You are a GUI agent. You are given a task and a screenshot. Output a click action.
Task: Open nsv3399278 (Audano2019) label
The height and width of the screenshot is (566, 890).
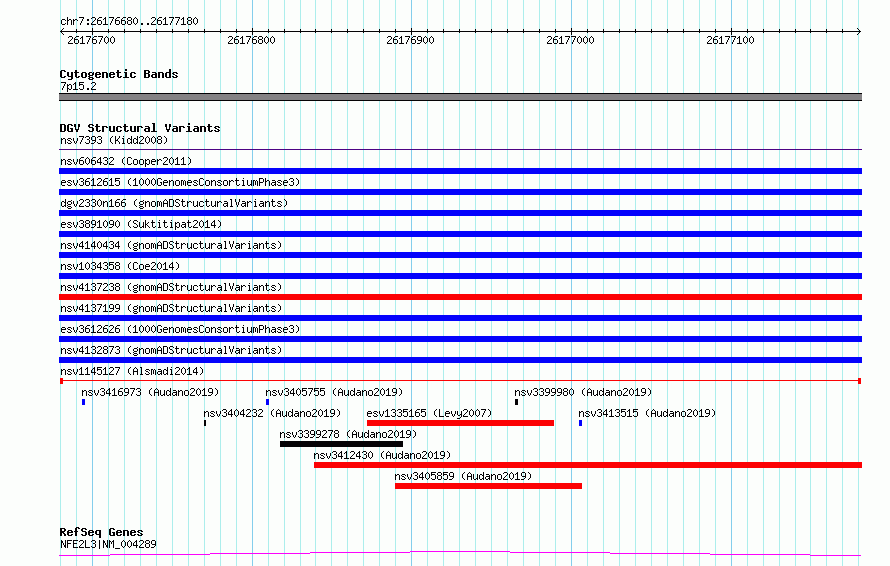[348, 434]
